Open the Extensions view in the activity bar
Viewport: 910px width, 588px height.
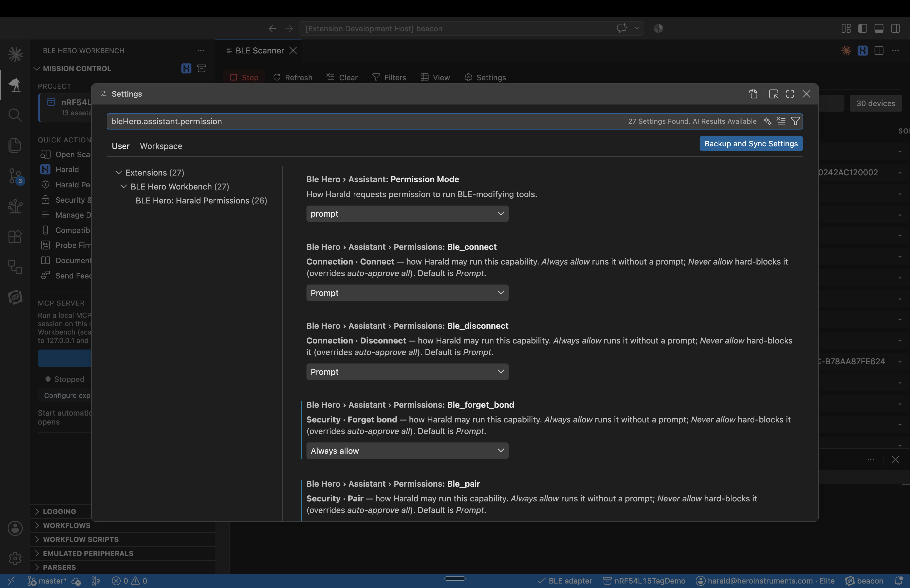[15, 236]
